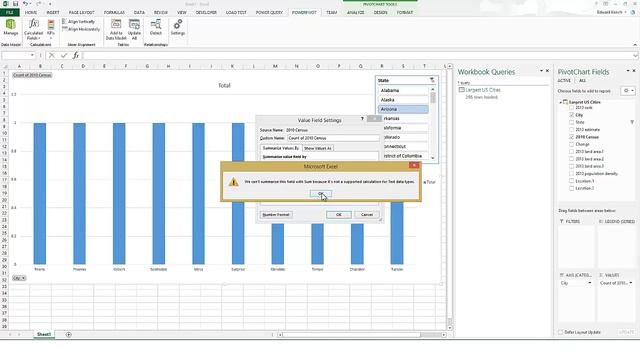Click Help question mark in Value Field Settings
640x360 pixels.
pyautogui.click(x=362, y=119)
